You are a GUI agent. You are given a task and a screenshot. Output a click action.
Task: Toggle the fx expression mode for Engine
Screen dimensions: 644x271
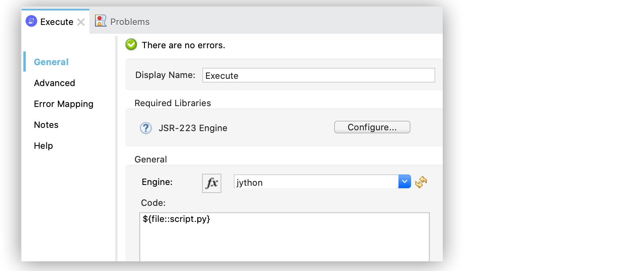211,183
